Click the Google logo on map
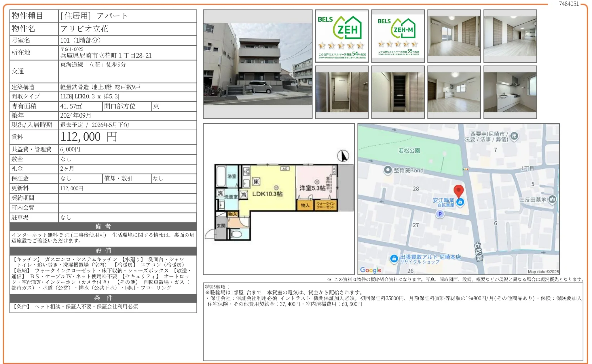The image size is (592, 364). 371,270
